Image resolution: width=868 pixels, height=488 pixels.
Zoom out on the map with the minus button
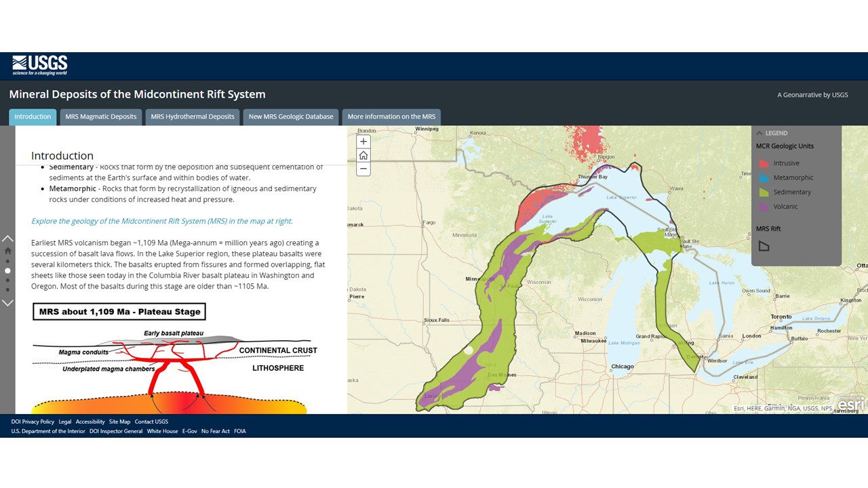(363, 169)
